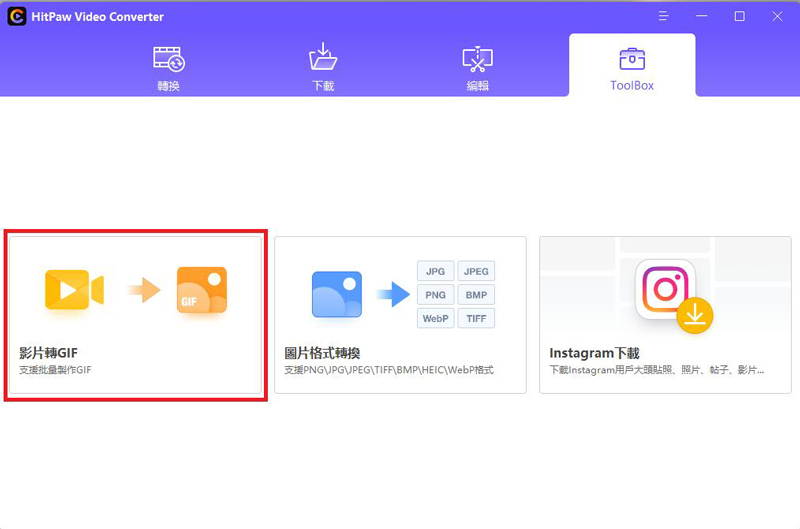Click the 支援PNG\JPG\JPEG\TIFF formats description
The height and width of the screenshot is (529, 800).
(389, 370)
